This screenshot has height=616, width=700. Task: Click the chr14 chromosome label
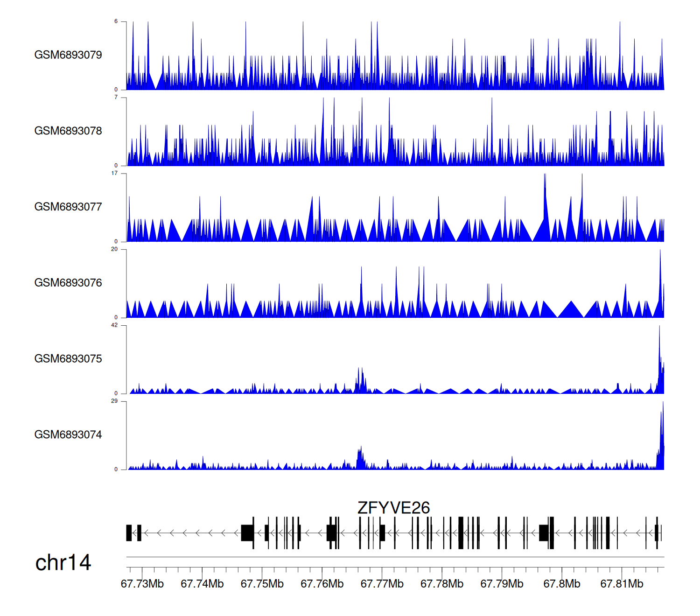click(63, 563)
